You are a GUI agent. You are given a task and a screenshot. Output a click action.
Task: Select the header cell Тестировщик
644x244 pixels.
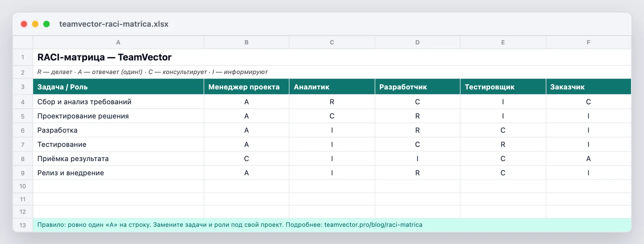pyautogui.click(x=503, y=87)
